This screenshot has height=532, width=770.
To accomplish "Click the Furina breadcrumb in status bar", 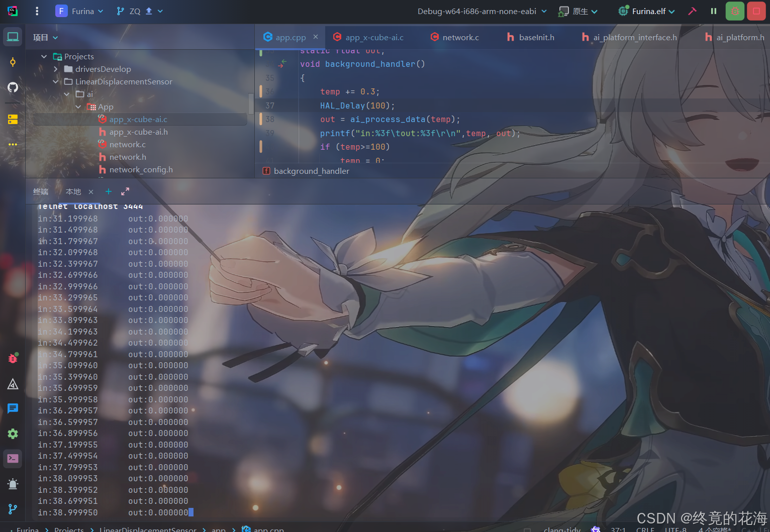I will [x=27, y=529].
